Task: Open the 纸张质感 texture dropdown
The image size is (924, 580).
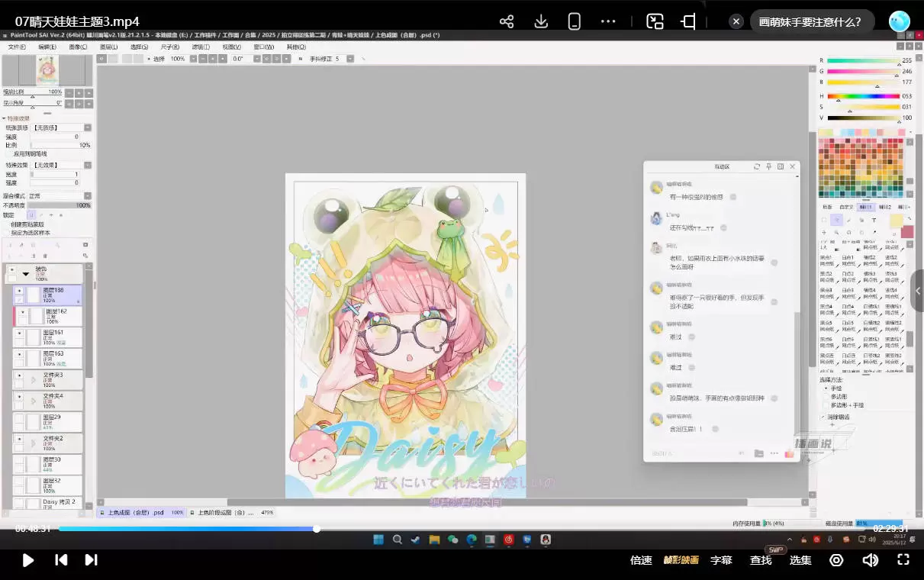Action: coord(87,127)
